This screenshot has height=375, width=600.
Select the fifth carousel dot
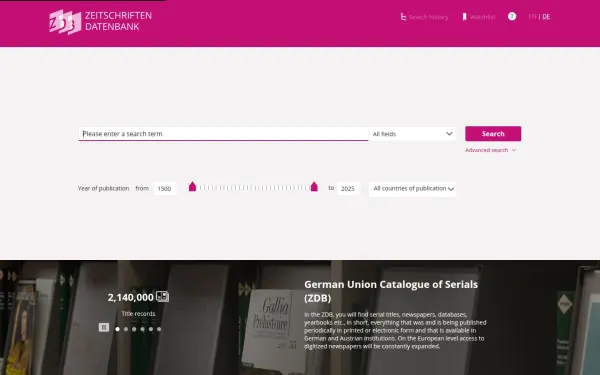[151, 329]
